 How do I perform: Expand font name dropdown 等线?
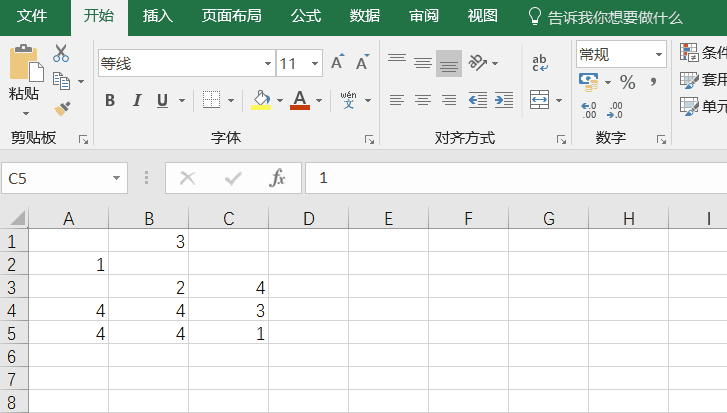pos(268,63)
